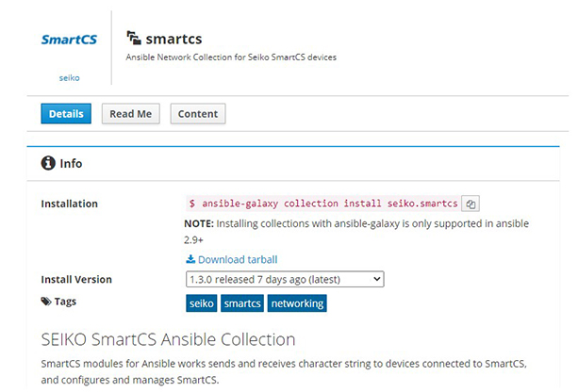Image resolution: width=578 pixels, height=392 pixels.
Task: Click the tags icon next to Tags
Action: pyautogui.click(x=46, y=302)
